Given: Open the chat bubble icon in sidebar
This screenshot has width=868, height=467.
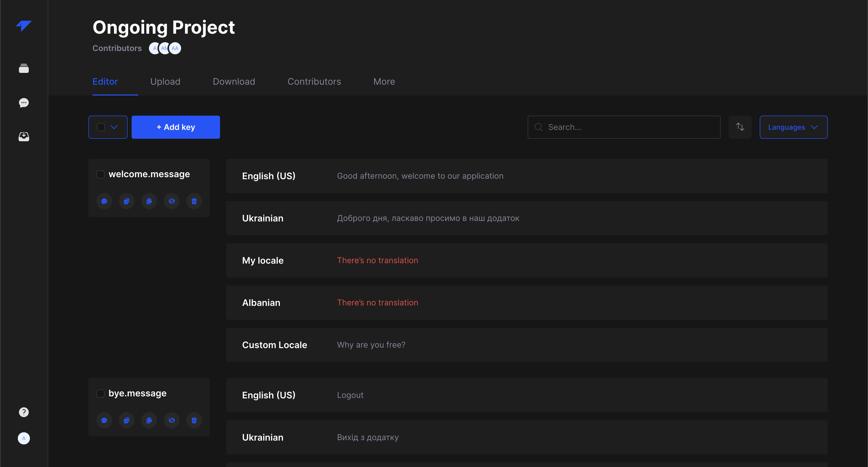Looking at the screenshot, I should [x=24, y=103].
